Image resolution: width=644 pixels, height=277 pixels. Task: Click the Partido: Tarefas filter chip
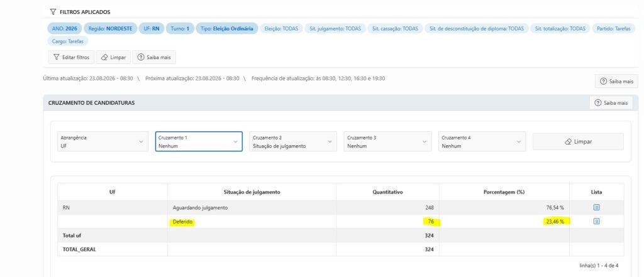tap(614, 29)
